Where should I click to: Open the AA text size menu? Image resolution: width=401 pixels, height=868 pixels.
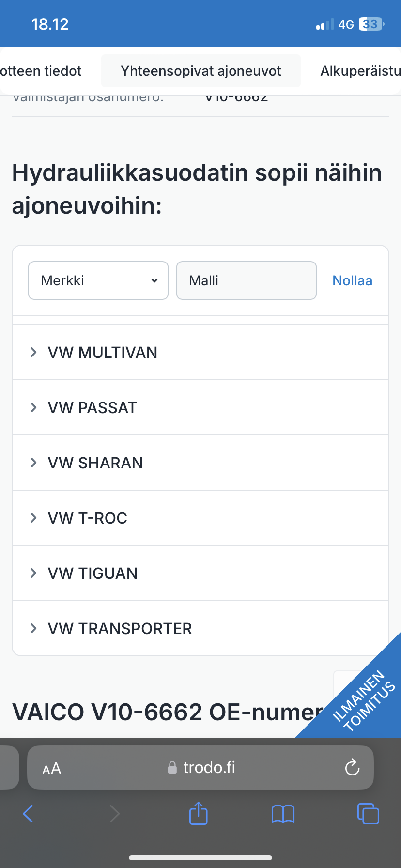[x=52, y=768]
